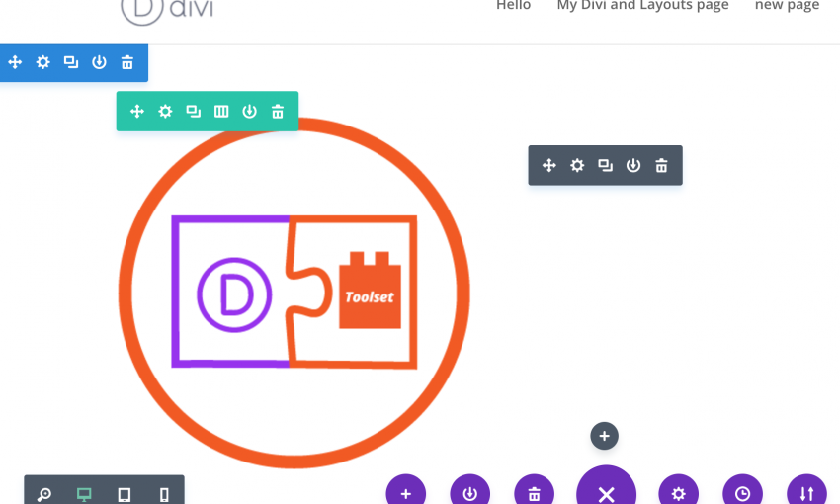Image resolution: width=840 pixels, height=504 pixels.
Task: Close the builder menu with the purple X
Action: point(607,486)
